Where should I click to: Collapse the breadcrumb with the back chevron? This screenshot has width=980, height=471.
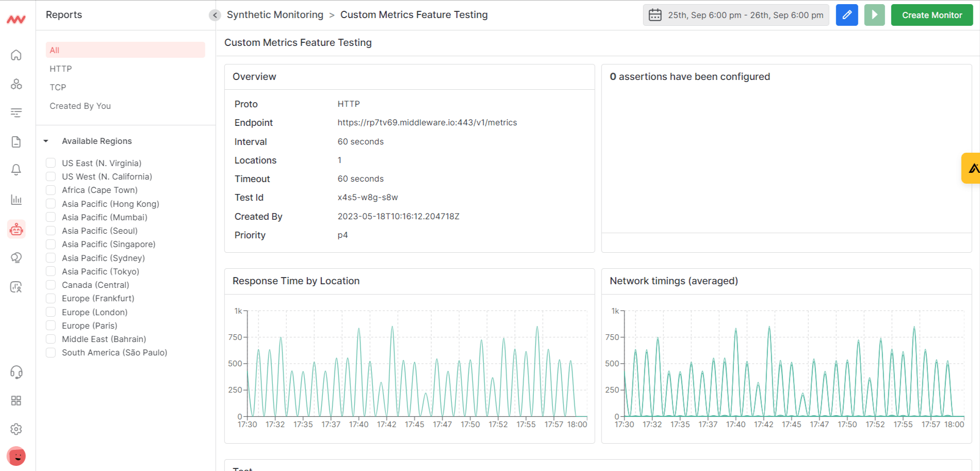coord(215,15)
